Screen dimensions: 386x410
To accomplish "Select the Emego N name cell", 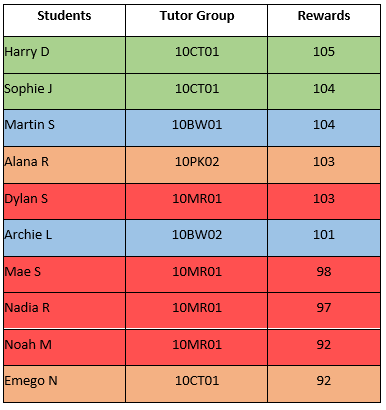I will [x=64, y=384].
